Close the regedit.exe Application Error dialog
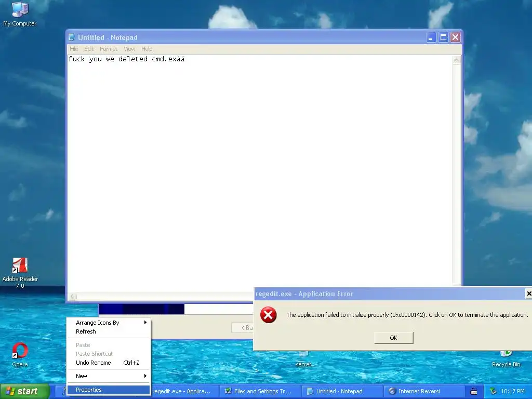Image resolution: width=532 pixels, height=399 pixels. (528, 294)
